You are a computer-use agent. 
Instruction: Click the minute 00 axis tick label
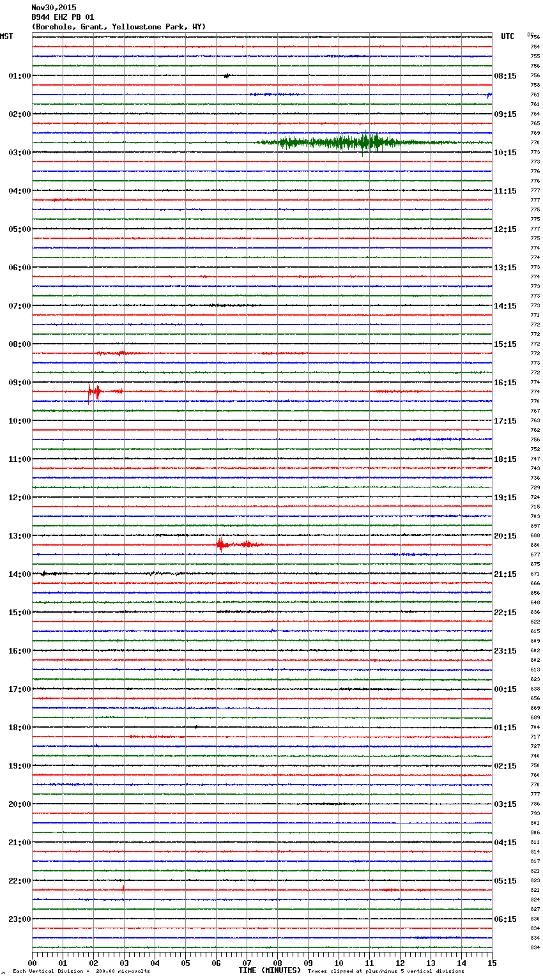coord(32,963)
